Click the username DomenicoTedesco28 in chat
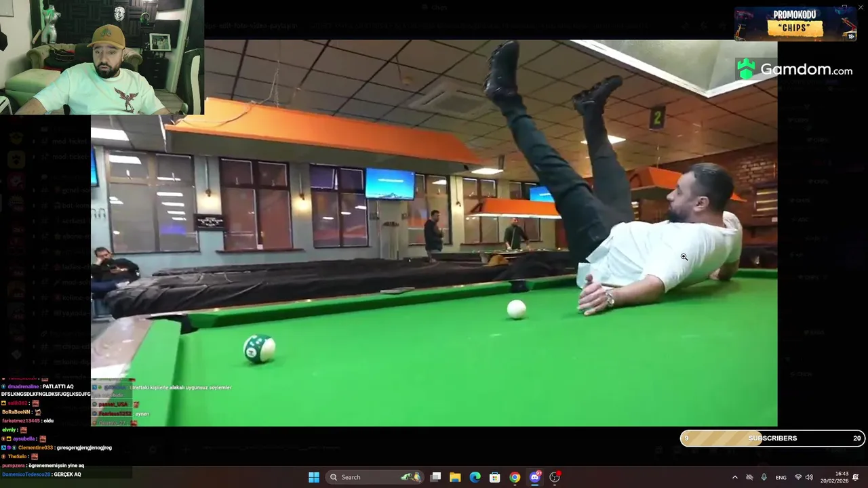This screenshot has width=868, height=488. (x=26, y=474)
